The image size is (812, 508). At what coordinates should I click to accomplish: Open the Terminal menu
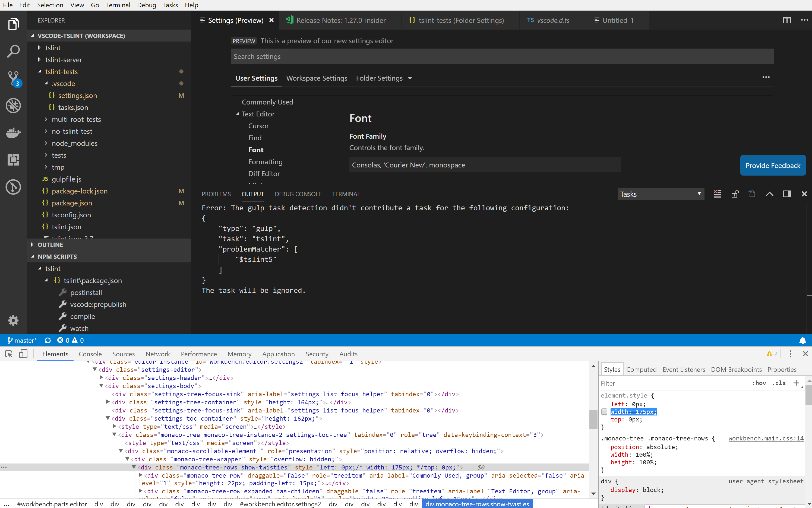(x=118, y=5)
